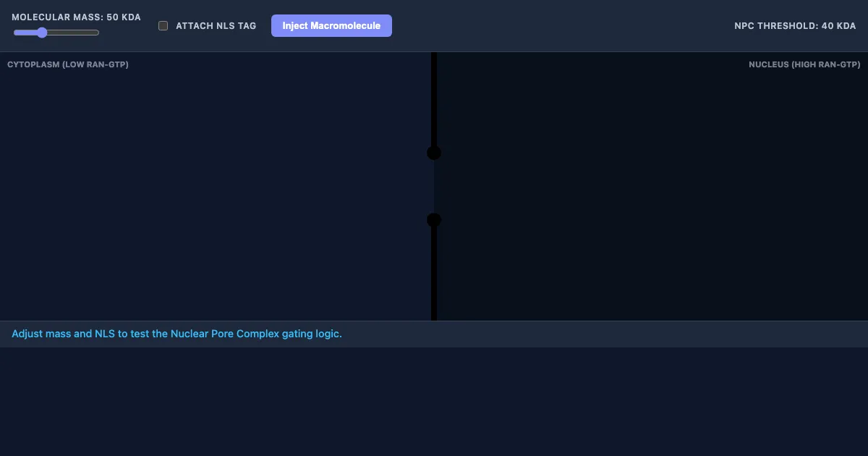Click the 'Cytoplasm (Low Ran-GTP)' label
Viewport: 868px width, 456px height.
coord(68,64)
